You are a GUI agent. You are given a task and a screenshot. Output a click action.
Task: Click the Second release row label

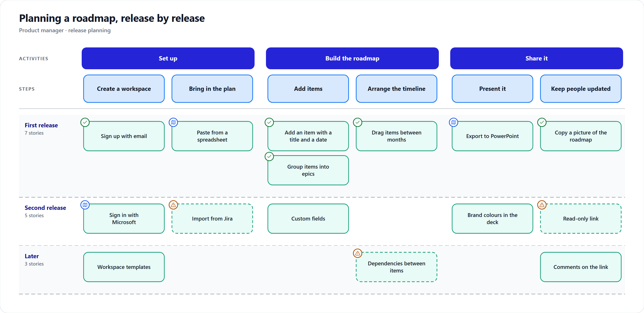[x=45, y=208]
